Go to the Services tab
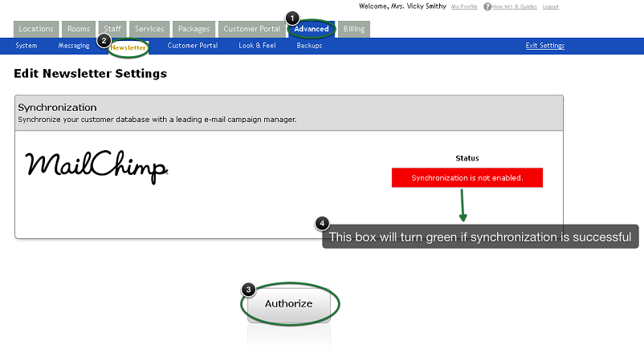 [149, 29]
